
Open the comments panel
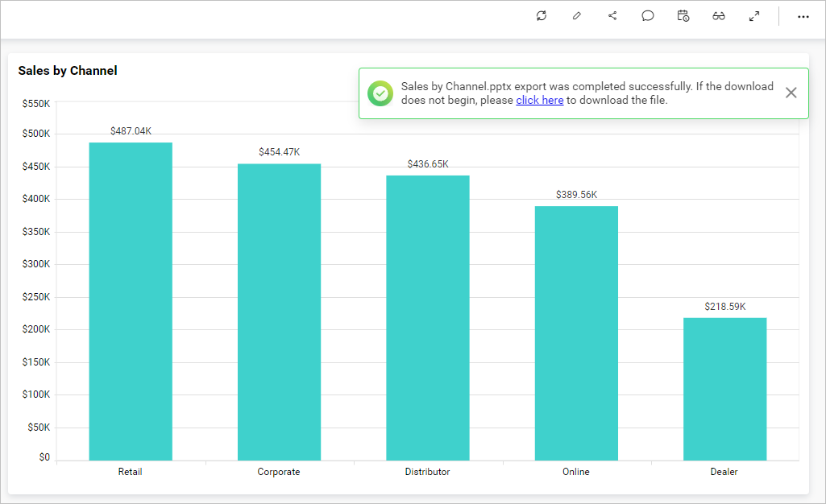tap(647, 15)
